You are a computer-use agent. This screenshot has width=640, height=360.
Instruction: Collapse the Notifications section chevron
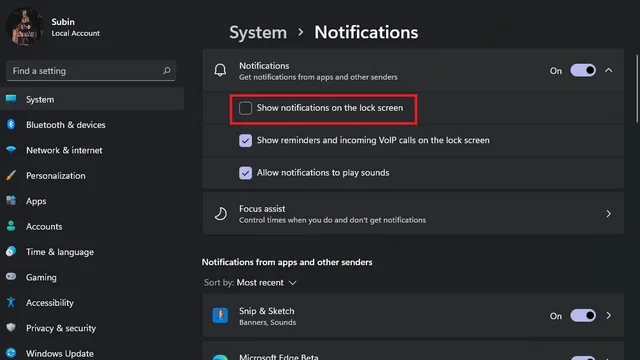click(609, 70)
